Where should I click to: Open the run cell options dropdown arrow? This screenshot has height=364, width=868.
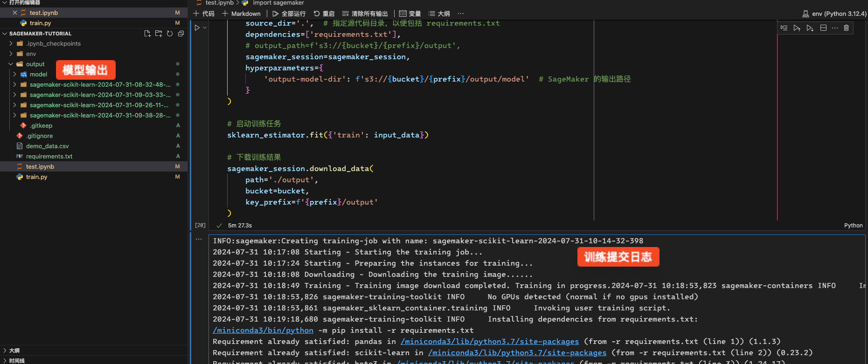point(205,28)
